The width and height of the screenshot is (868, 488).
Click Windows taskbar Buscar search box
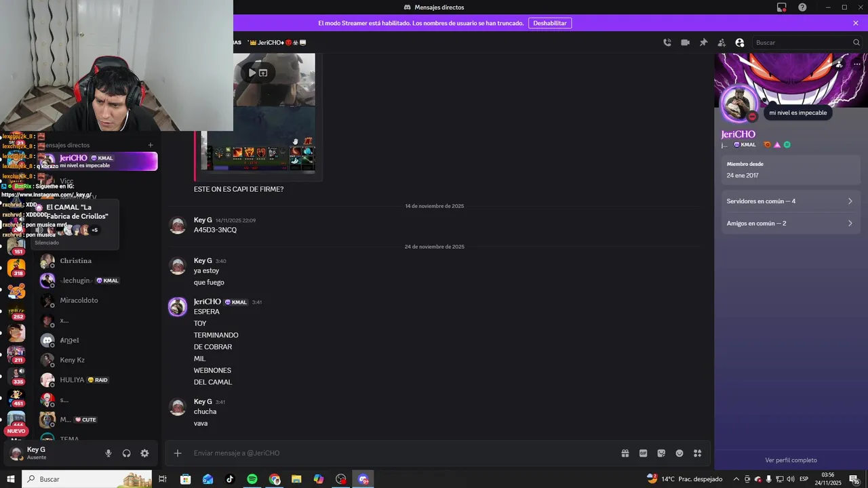(x=87, y=479)
